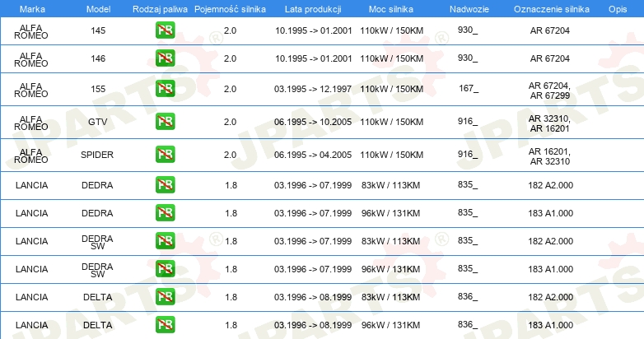This screenshot has height=339, width=644.
Task: Click production years 03.1995 -> 12.1997
Action: [x=313, y=89]
